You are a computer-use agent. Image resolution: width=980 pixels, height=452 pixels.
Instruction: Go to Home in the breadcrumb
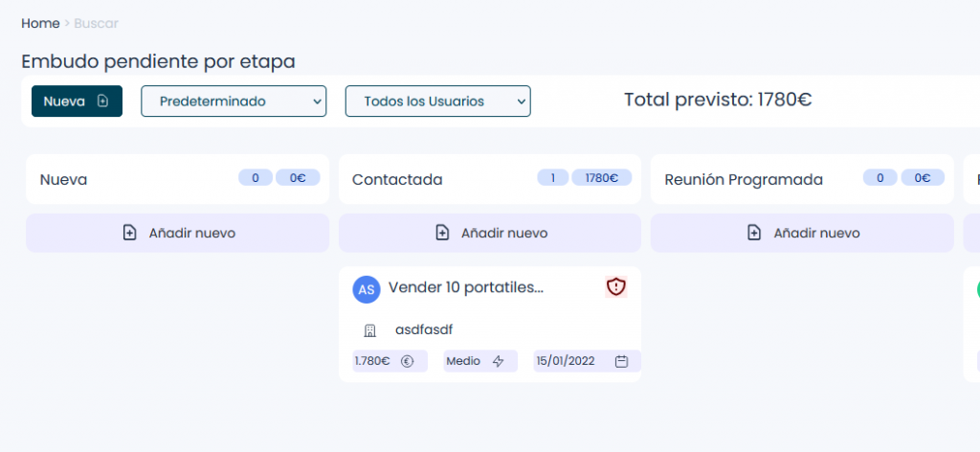pyautogui.click(x=40, y=23)
